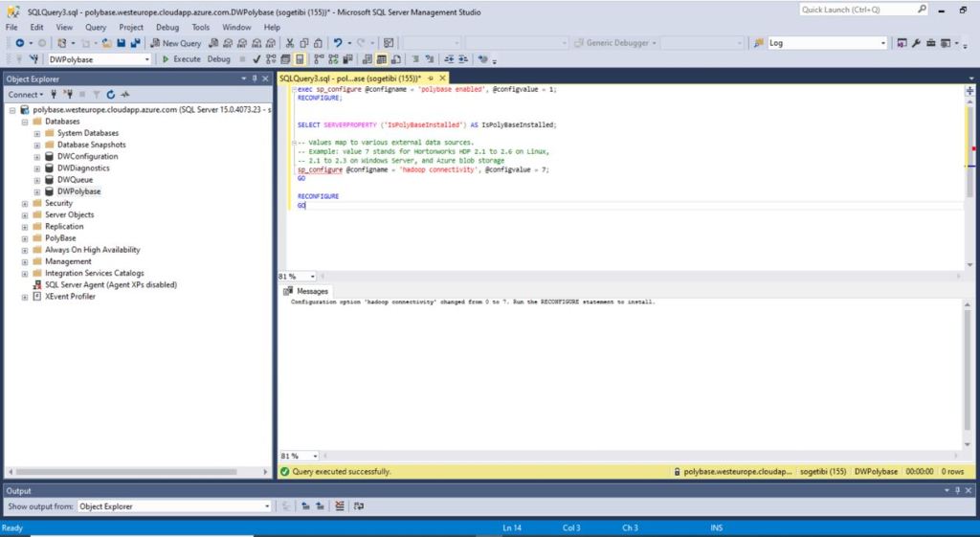Click the Undo arrow icon

338,43
